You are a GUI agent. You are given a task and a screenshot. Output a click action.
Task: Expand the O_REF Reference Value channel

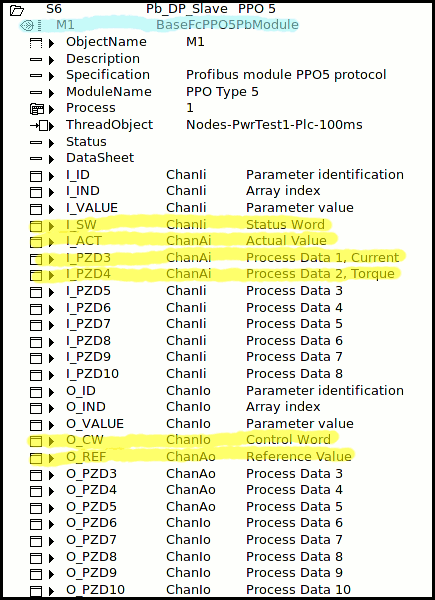pos(52,458)
